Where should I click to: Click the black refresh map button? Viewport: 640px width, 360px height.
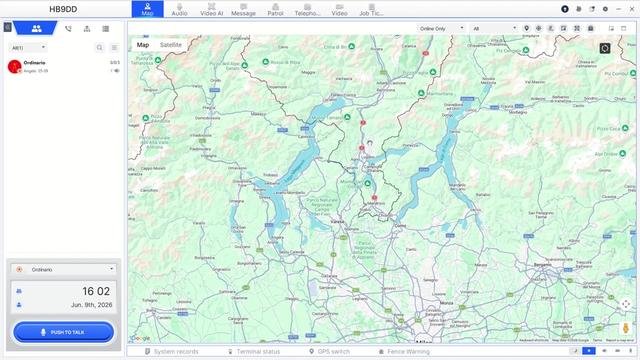click(x=605, y=48)
